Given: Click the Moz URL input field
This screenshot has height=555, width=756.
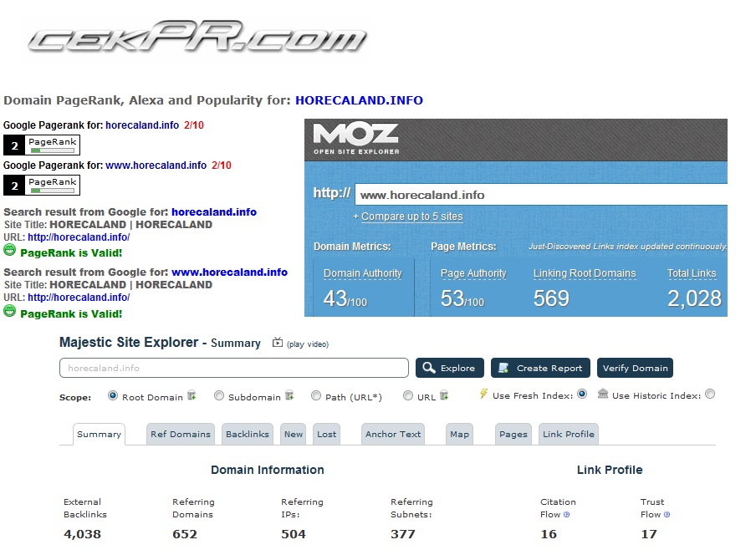Looking at the screenshot, I should 541,195.
